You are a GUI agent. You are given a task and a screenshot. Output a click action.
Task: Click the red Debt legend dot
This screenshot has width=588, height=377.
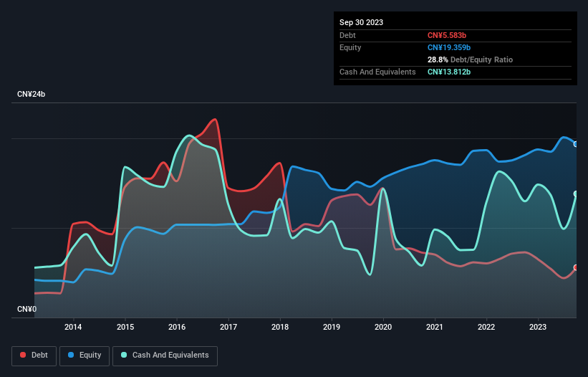coord(23,355)
